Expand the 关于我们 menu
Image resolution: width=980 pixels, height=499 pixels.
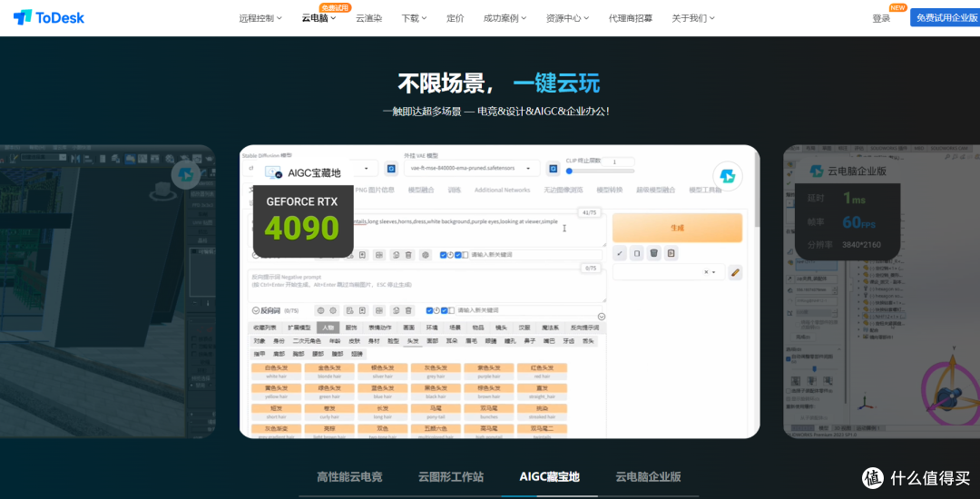coord(693,18)
